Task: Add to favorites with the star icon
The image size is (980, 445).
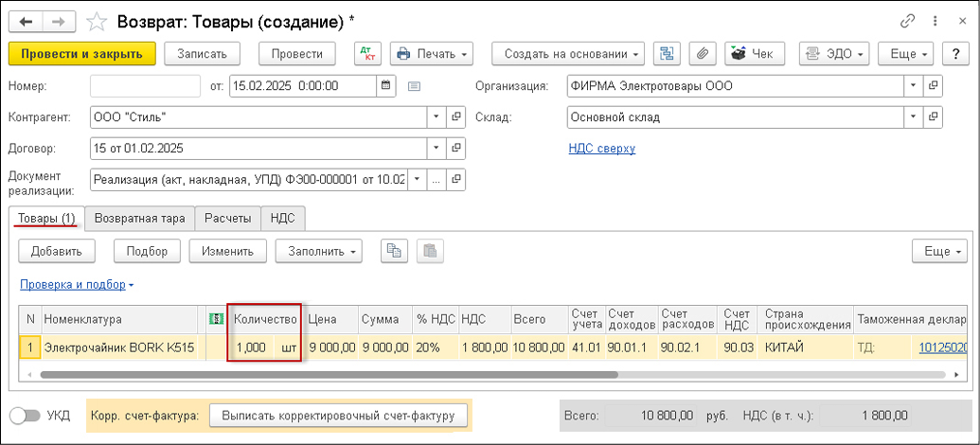Action: tap(97, 21)
